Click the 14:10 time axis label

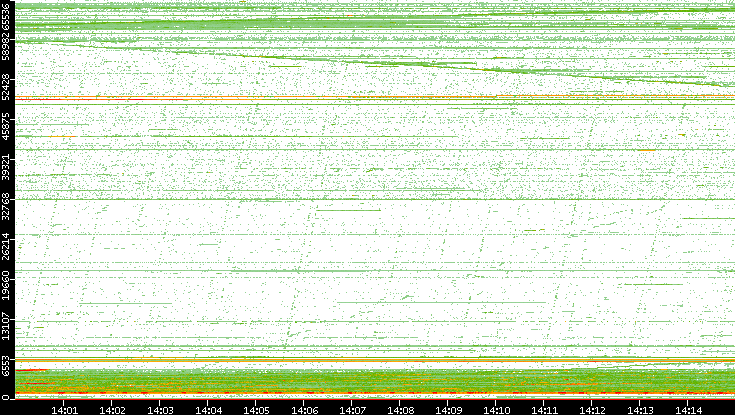(496, 410)
